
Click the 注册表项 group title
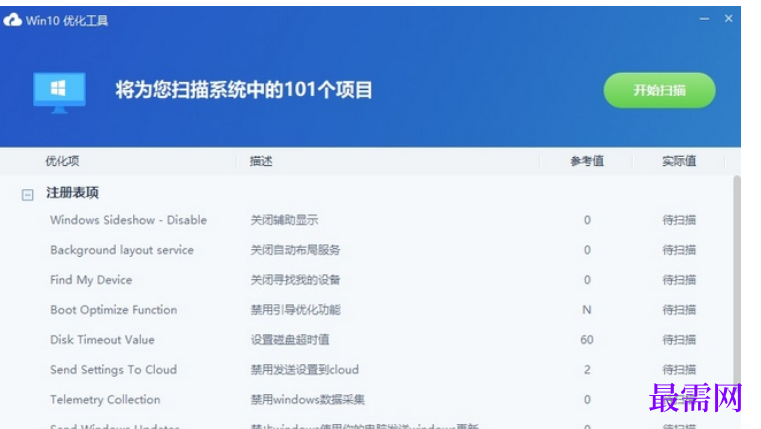click(72, 193)
